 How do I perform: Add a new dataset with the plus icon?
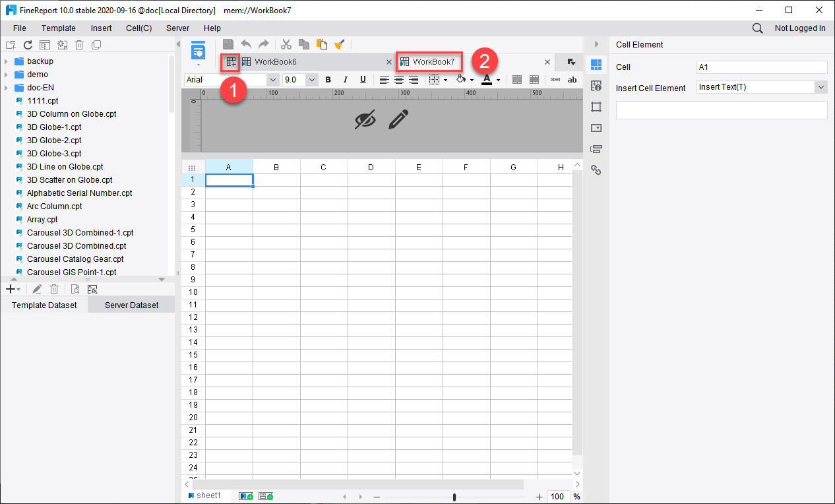[9, 288]
